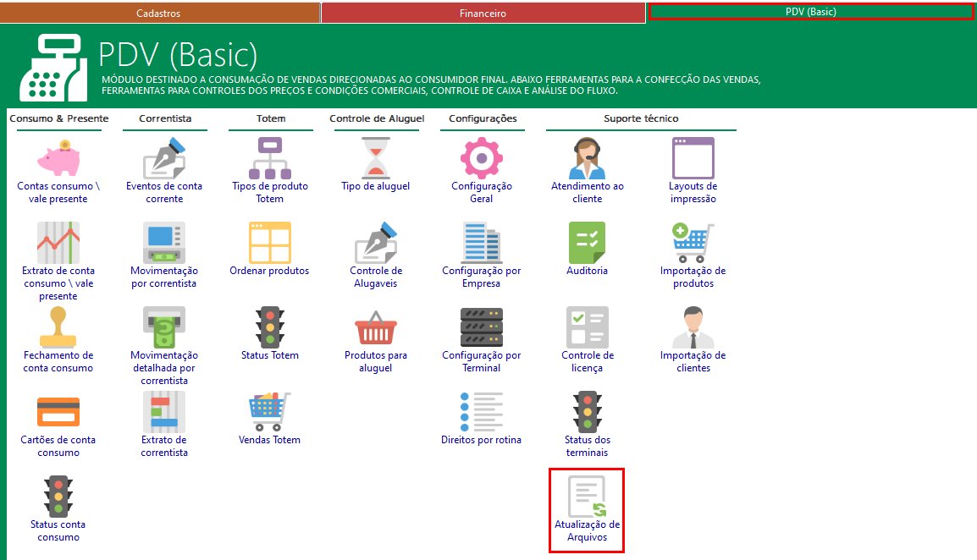Image resolution: width=977 pixels, height=560 pixels.
Task: Click the Direitos por rotina link text
Action: coord(481,440)
